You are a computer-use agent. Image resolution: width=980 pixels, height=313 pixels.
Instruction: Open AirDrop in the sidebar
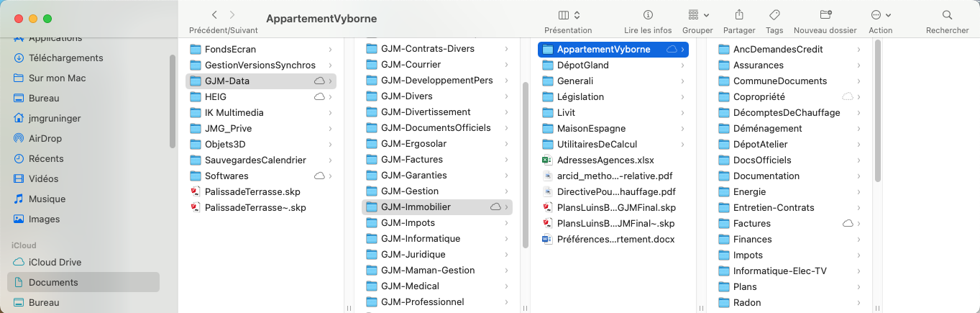click(x=46, y=138)
